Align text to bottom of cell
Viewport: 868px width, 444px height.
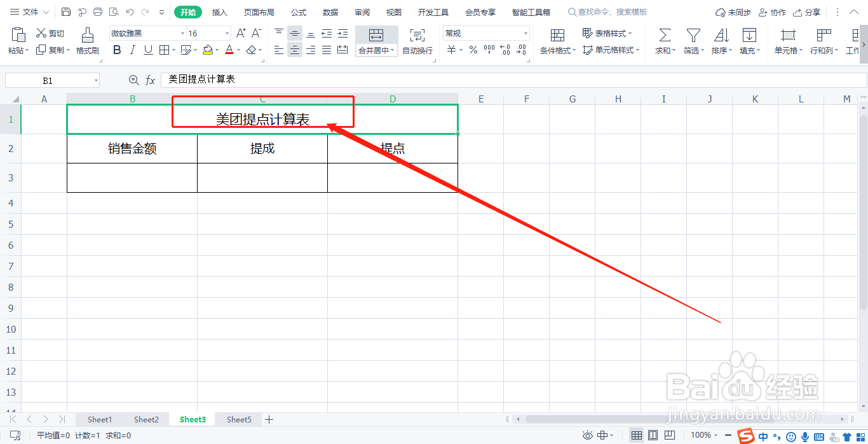(311, 33)
